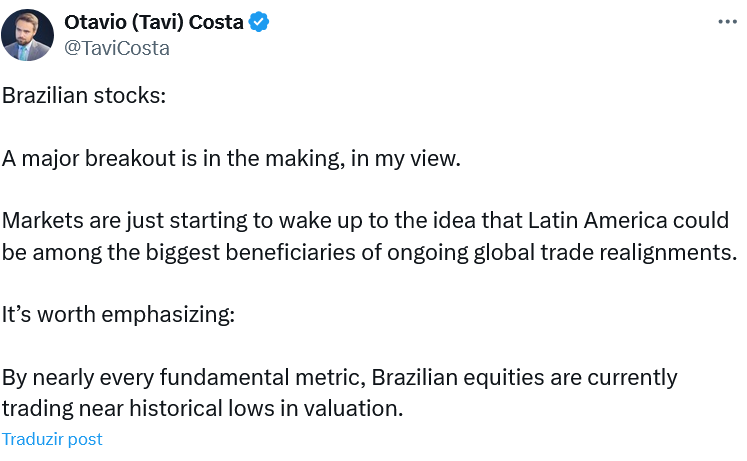Click 'global trade realignments' text

tap(605, 252)
